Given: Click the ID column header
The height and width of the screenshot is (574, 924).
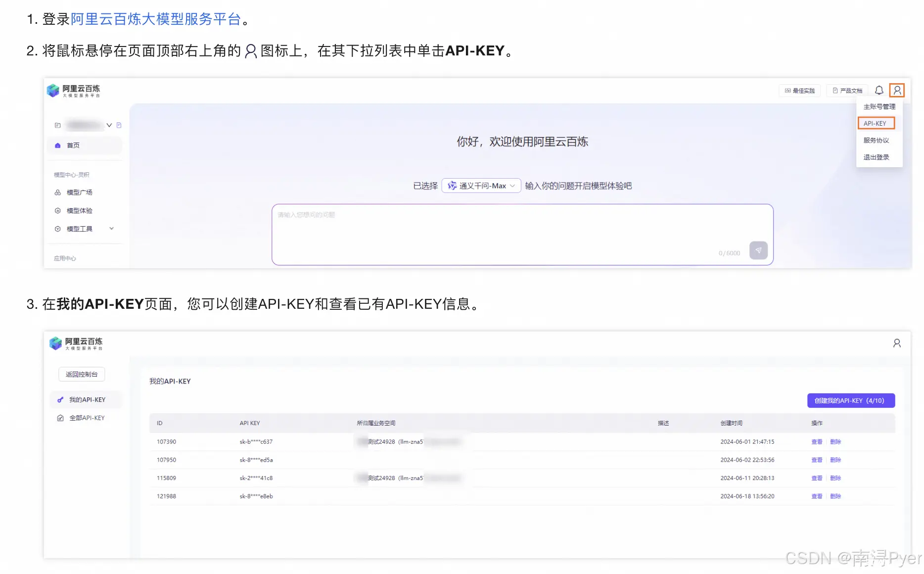Looking at the screenshot, I should click(159, 423).
